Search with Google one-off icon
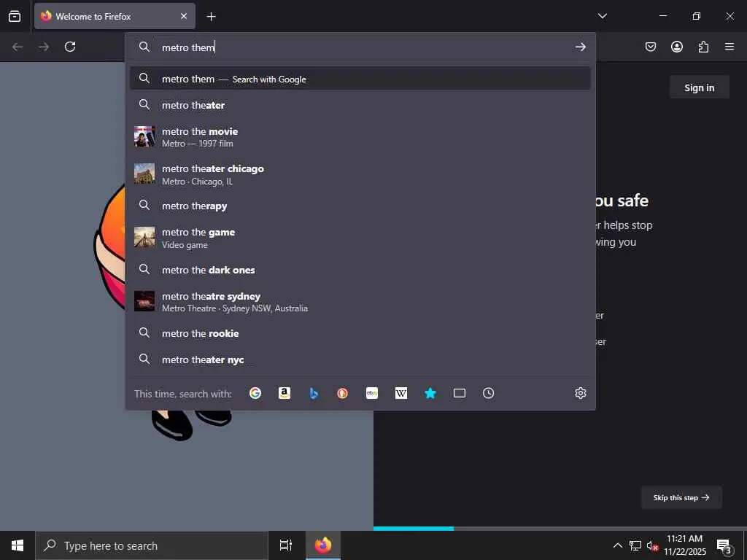 255,393
